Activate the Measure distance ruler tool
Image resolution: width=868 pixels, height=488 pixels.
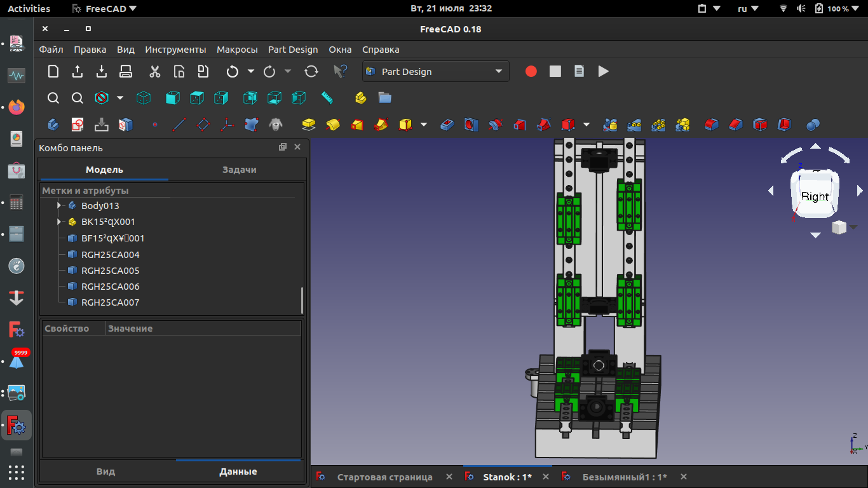tap(327, 98)
